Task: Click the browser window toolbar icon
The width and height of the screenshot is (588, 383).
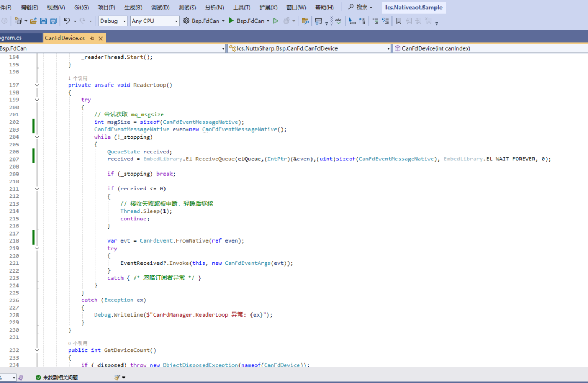Action: tap(318, 21)
